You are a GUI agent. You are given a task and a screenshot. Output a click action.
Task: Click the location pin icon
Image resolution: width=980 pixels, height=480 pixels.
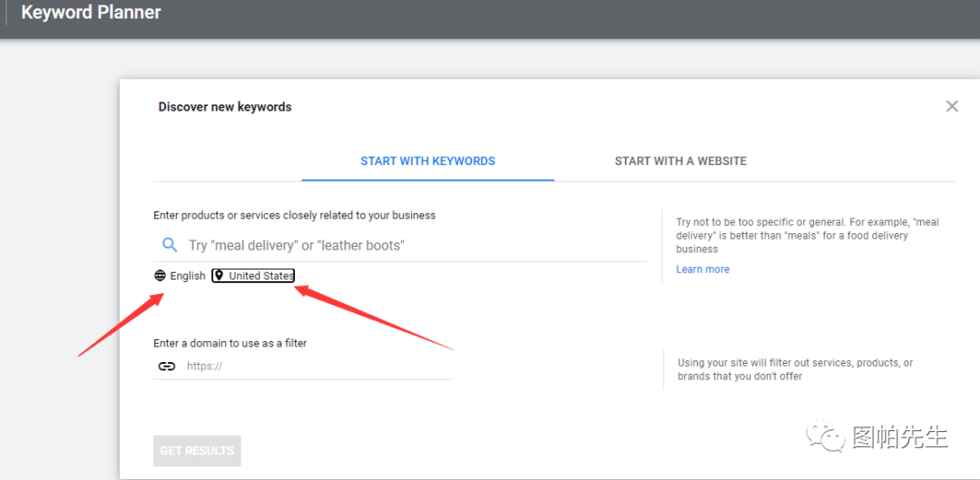pyautogui.click(x=219, y=276)
